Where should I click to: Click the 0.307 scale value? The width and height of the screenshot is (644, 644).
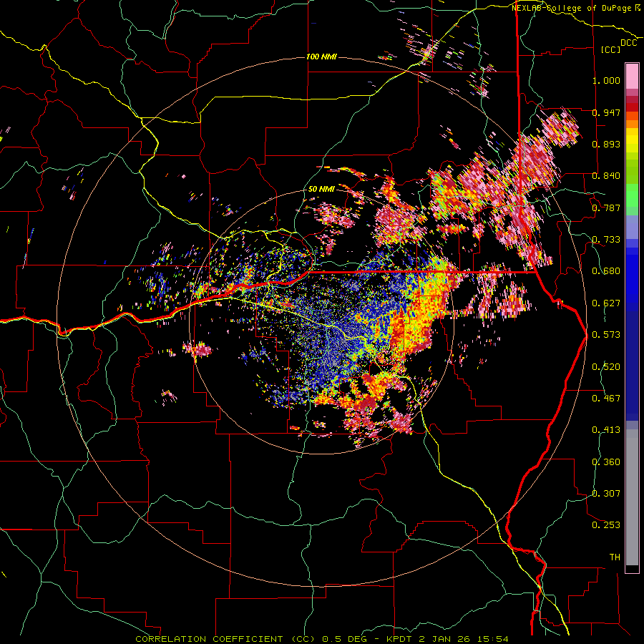[x=606, y=494]
